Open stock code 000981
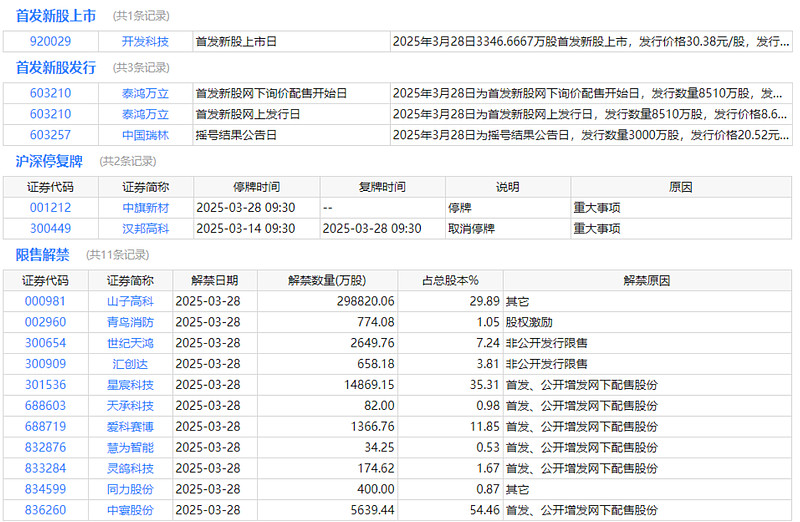 pos(45,301)
